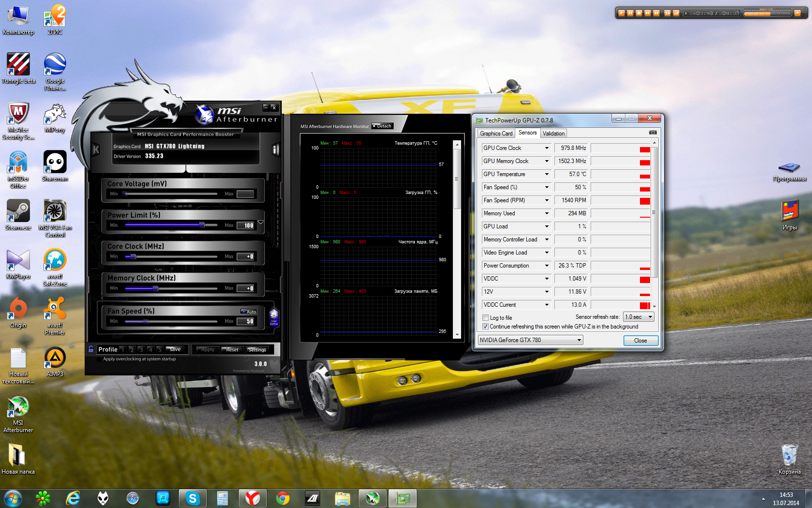
Task: Click the Memory Clock slider handle
Action: pos(156,288)
